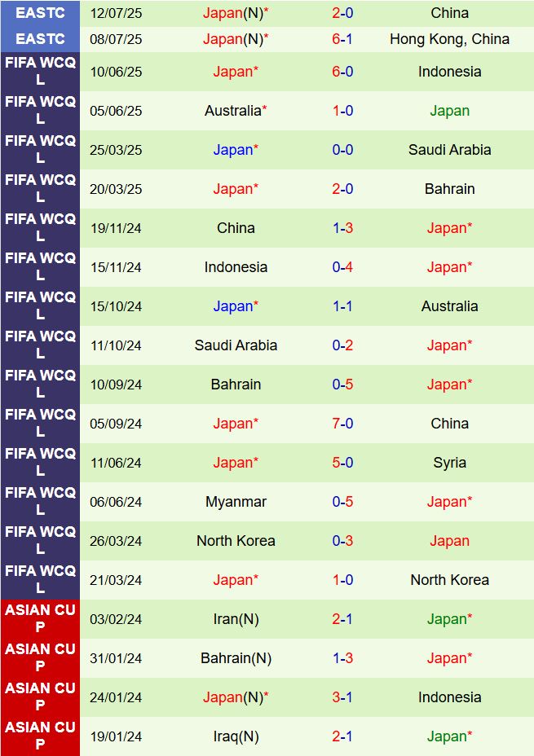The image size is (534, 756).
Task: Click the 7-0 score against China
Action: click(x=342, y=424)
